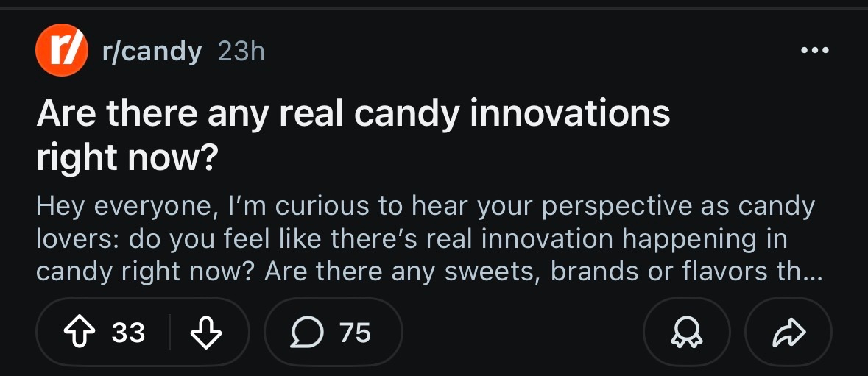Click the second line of body preview
The height and width of the screenshot is (376, 868).
click(x=411, y=239)
